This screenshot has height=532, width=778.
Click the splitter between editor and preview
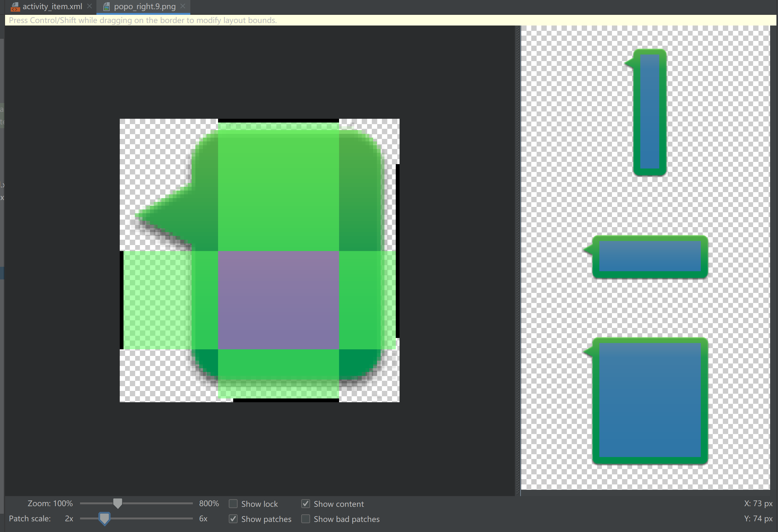518,260
